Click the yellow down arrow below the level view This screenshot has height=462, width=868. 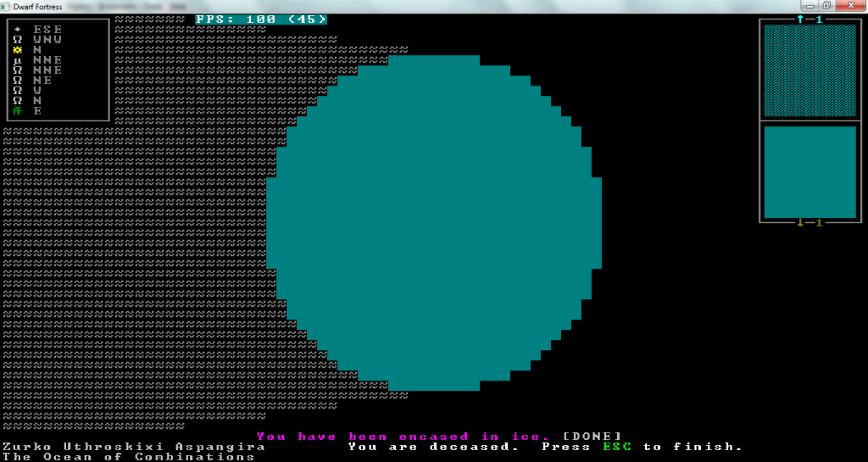point(800,223)
